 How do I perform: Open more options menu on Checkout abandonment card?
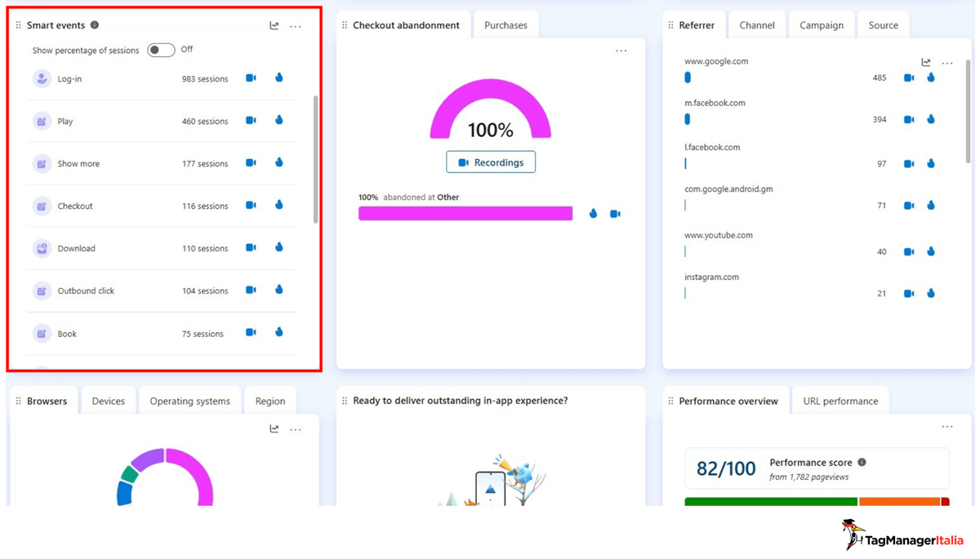click(x=621, y=50)
